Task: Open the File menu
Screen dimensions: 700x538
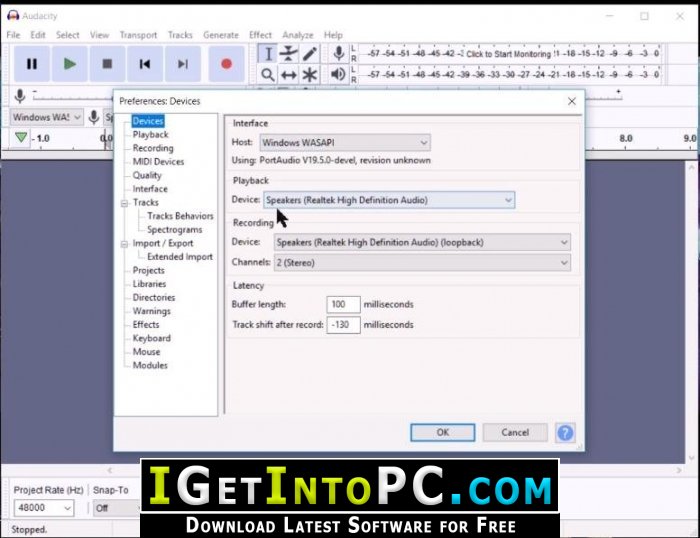Action: tap(13, 35)
